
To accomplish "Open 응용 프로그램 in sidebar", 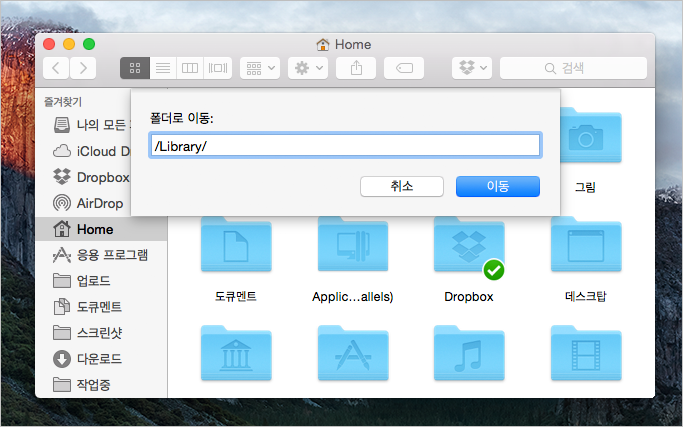I will [x=101, y=255].
